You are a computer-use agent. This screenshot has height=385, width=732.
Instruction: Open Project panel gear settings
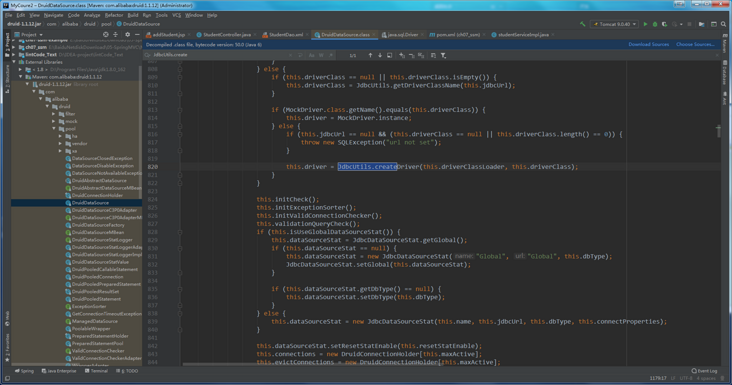point(127,35)
